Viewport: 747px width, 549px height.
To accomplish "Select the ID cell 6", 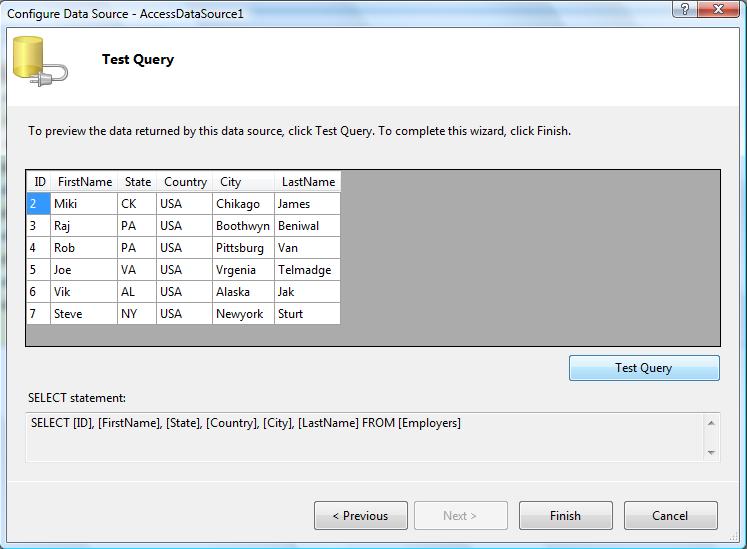I will pos(39,291).
